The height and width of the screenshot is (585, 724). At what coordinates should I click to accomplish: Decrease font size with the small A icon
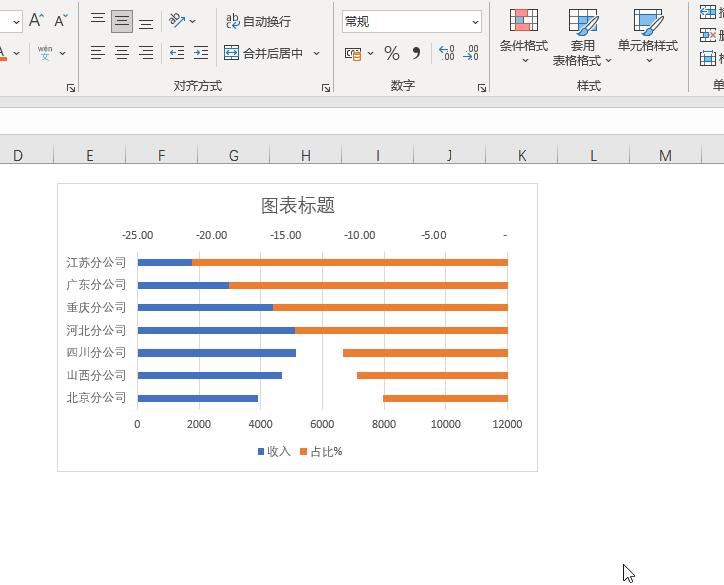pyautogui.click(x=60, y=20)
